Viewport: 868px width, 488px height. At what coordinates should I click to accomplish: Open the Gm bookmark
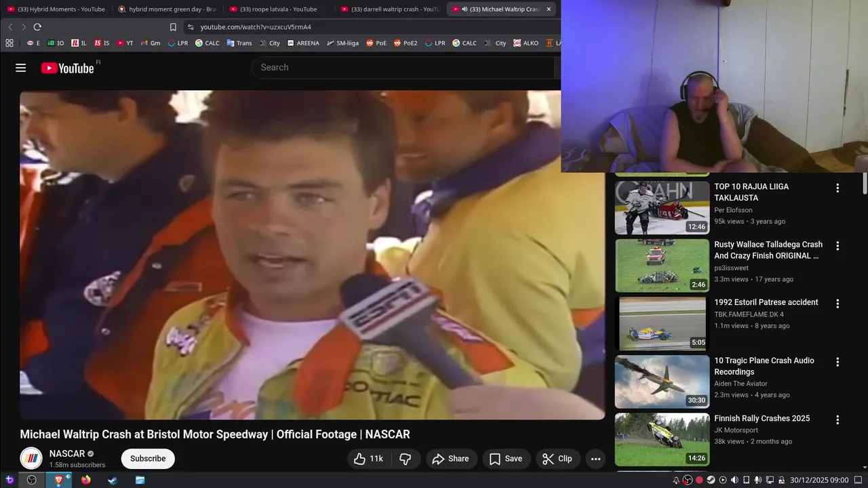pos(150,43)
